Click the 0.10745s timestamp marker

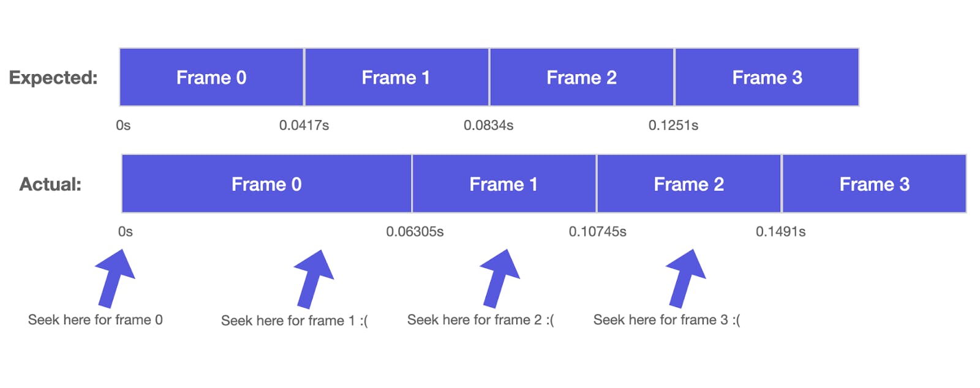pyautogui.click(x=597, y=232)
